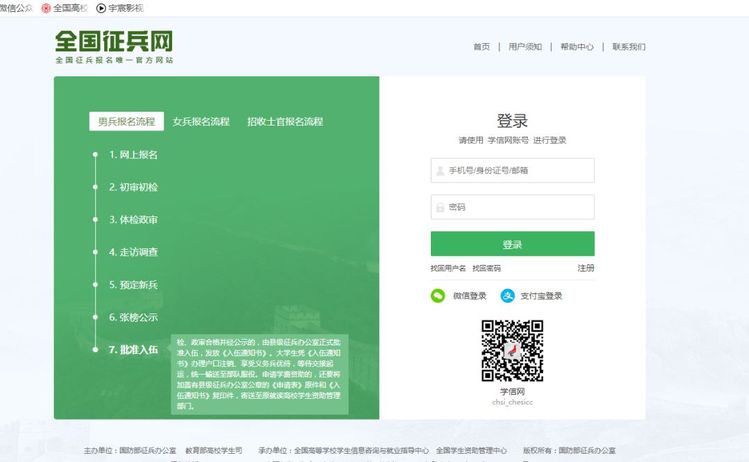Select step 3. 体检政审 in the process list
This screenshot has height=462, width=749.
click(133, 220)
